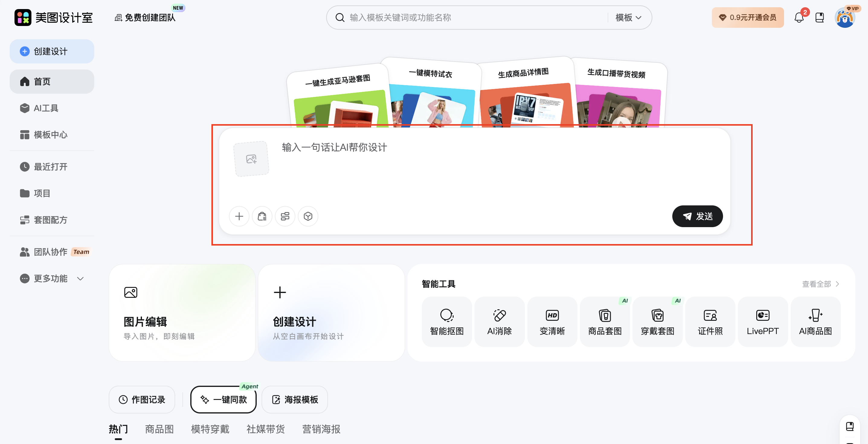Click the 发送 send button
This screenshot has width=868, height=444.
[x=697, y=216]
